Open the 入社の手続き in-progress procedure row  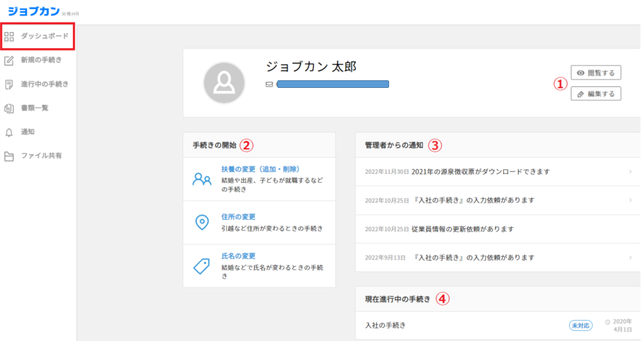385,325
